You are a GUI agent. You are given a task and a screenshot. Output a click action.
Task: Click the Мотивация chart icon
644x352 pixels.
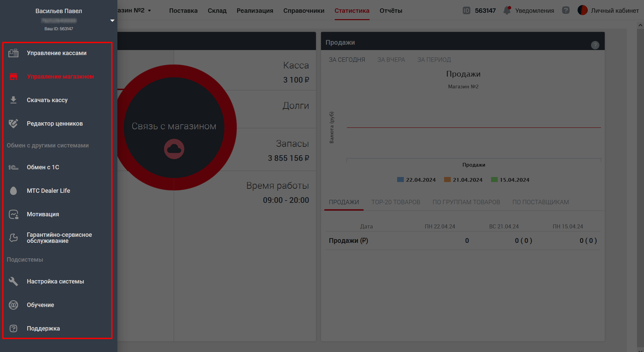click(13, 214)
